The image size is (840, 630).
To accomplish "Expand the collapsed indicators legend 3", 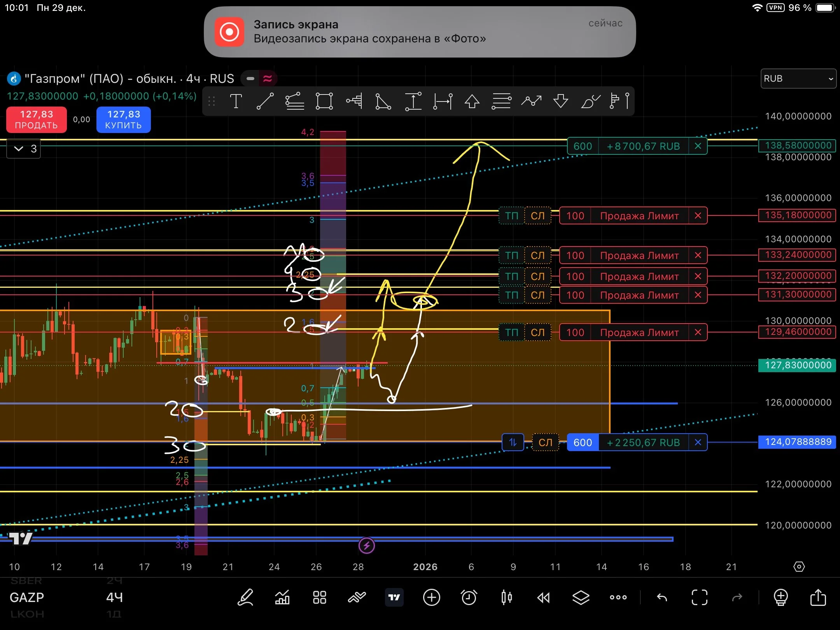I will pos(24,149).
